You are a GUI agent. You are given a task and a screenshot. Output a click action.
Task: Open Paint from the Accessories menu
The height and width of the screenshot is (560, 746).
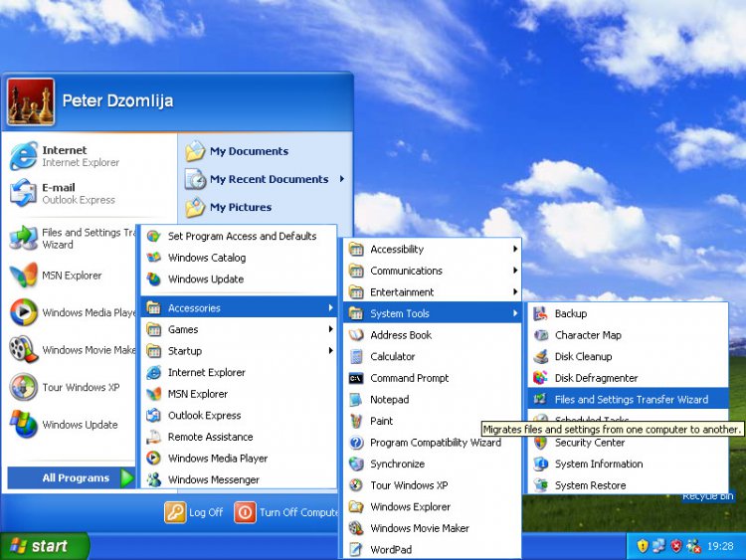[x=356, y=421]
